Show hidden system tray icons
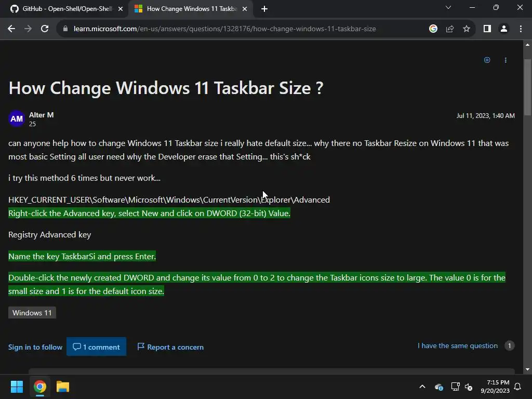 [x=422, y=387]
